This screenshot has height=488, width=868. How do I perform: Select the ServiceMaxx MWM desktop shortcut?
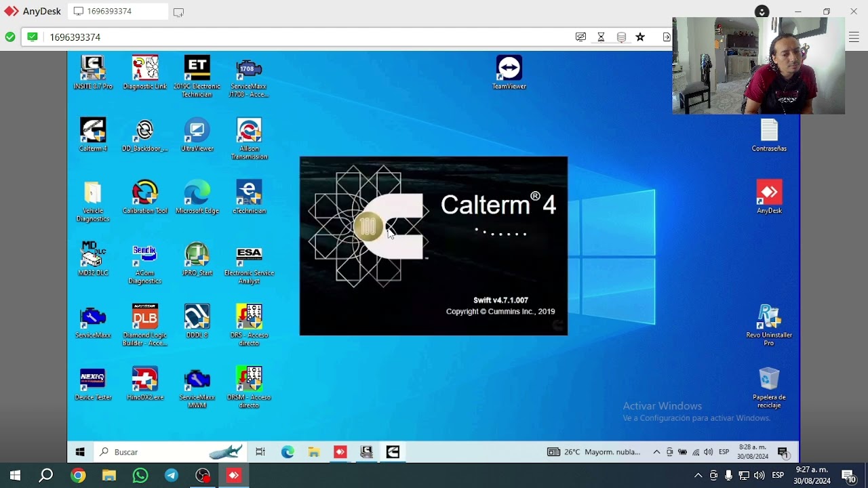point(197,388)
